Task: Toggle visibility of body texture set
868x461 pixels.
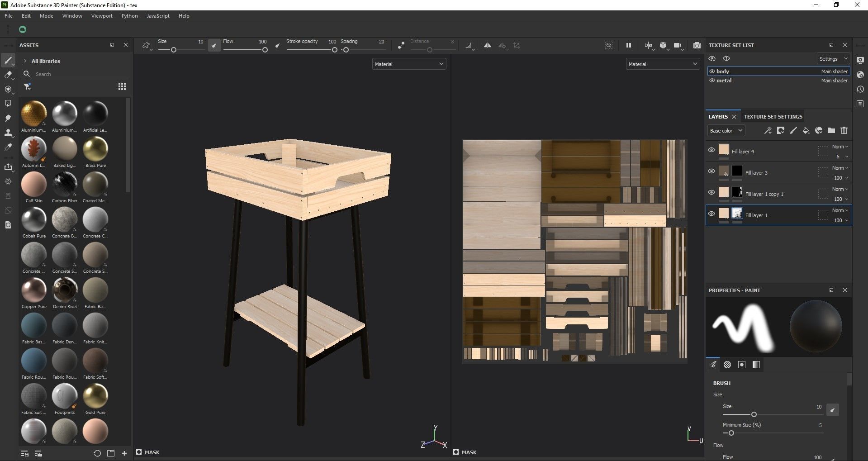Action: click(x=712, y=71)
